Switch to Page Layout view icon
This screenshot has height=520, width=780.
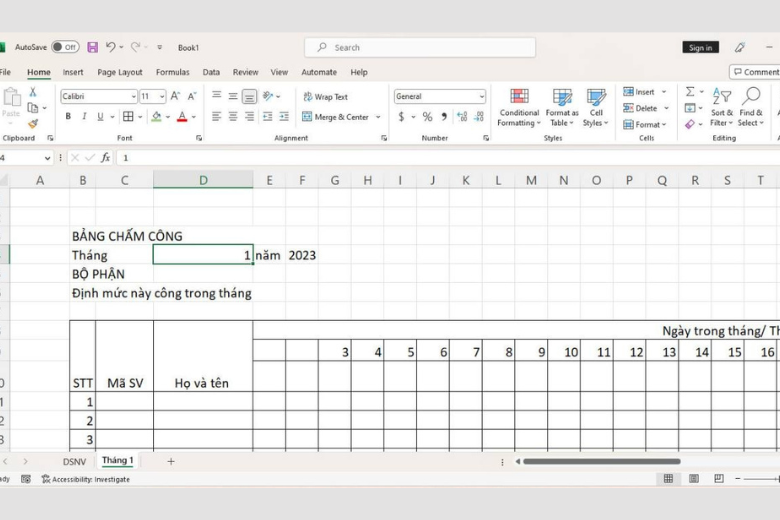point(694,479)
